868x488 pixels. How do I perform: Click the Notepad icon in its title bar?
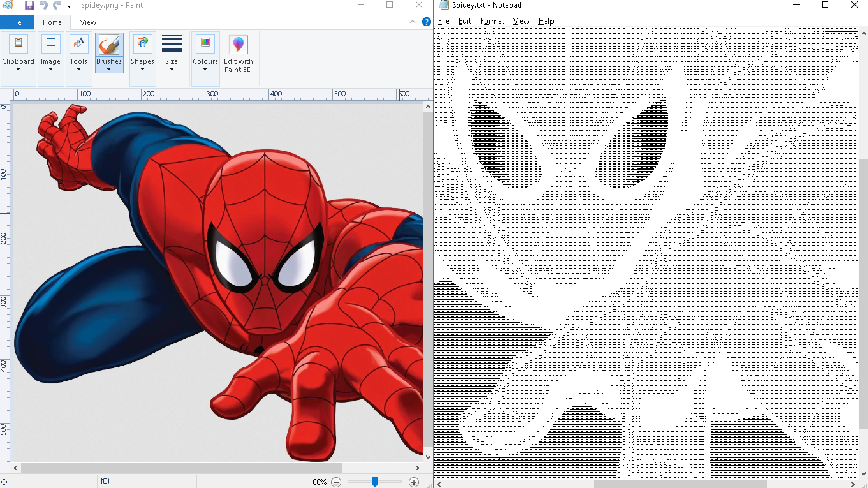pos(444,5)
